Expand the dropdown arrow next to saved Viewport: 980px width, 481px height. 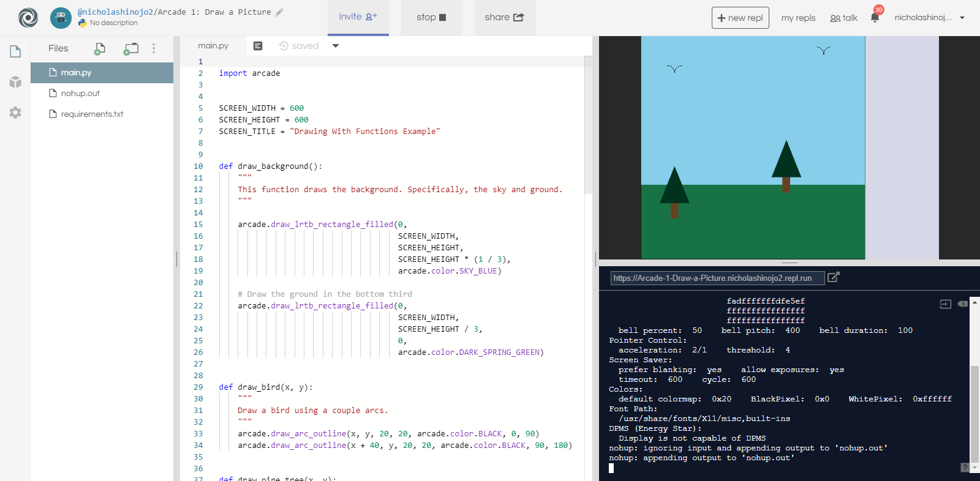pos(336,46)
